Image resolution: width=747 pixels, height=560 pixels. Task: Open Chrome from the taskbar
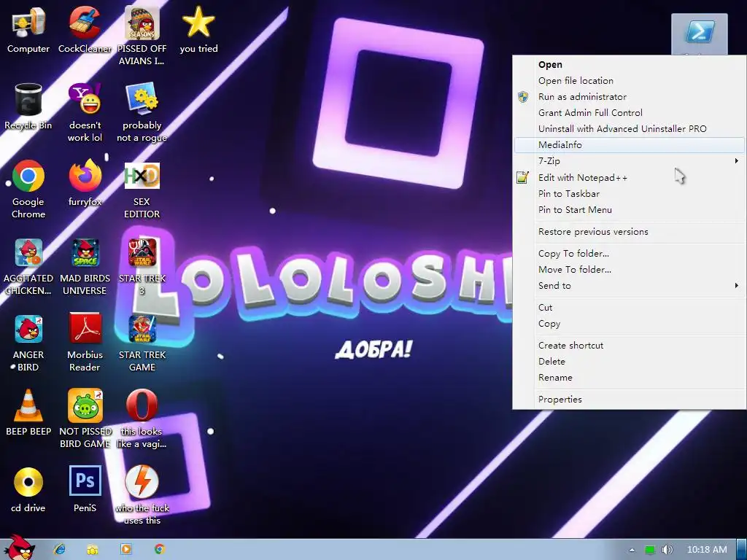159,549
